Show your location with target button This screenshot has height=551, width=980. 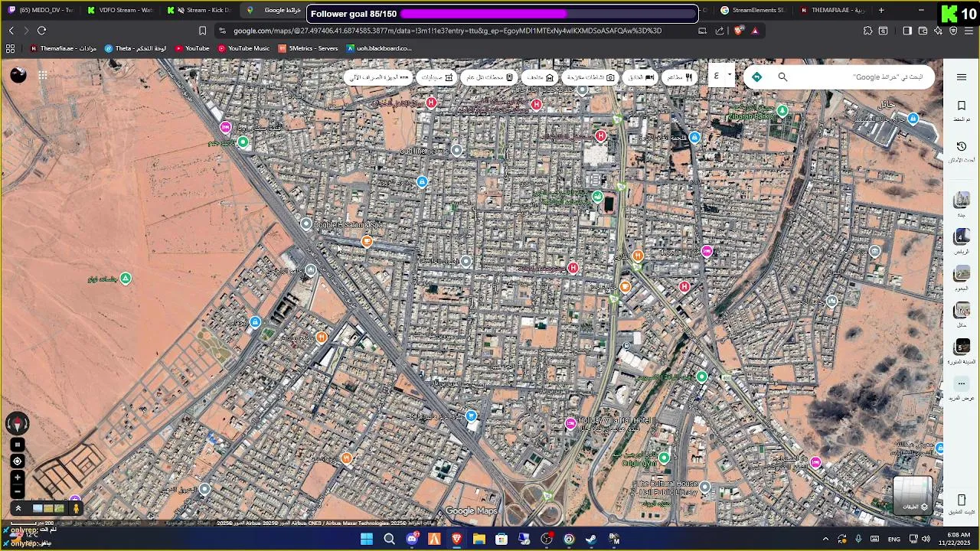[18, 461]
